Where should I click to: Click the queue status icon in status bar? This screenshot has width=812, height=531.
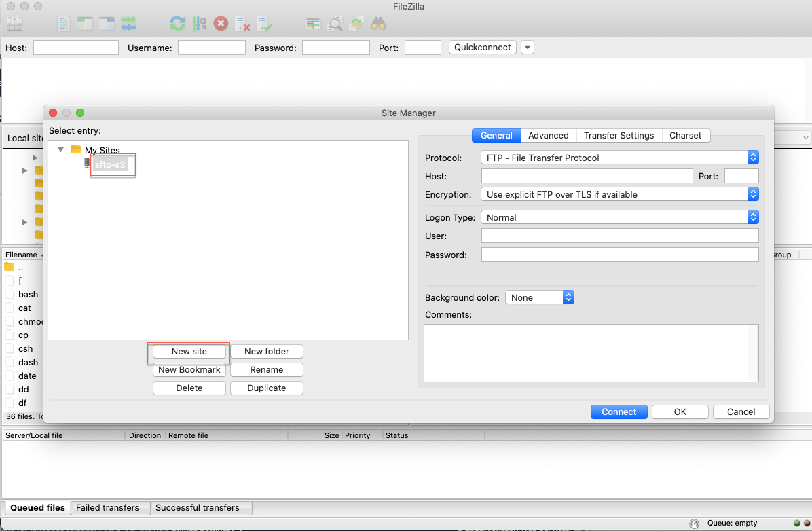694,524
